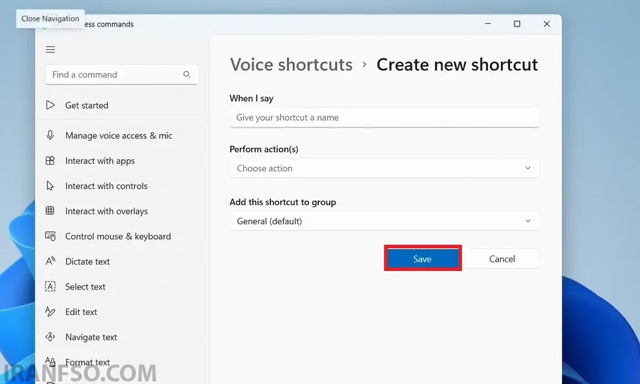Collapse the hamburger navigation menu

pos(50,49)
